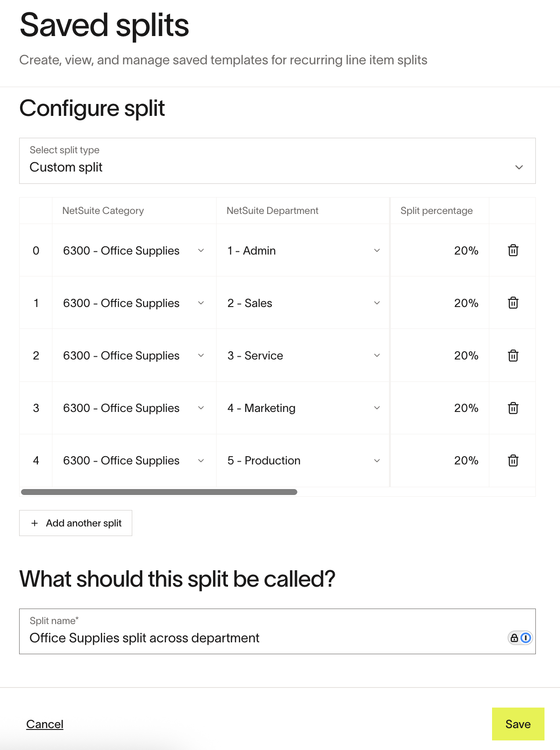Open the NetSuite Category dropdown in row 4

coord(134,460)
